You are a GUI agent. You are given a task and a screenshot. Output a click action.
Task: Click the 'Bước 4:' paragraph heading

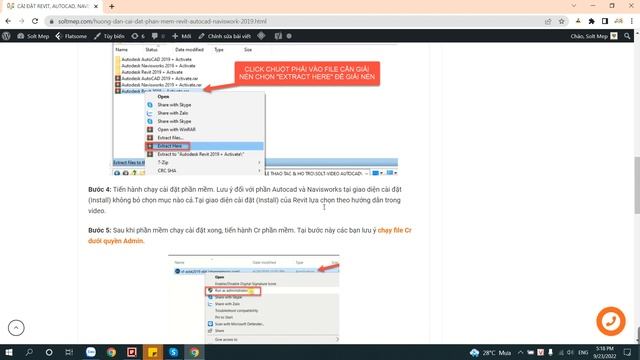pyautogui.click(x=99, y=189)
